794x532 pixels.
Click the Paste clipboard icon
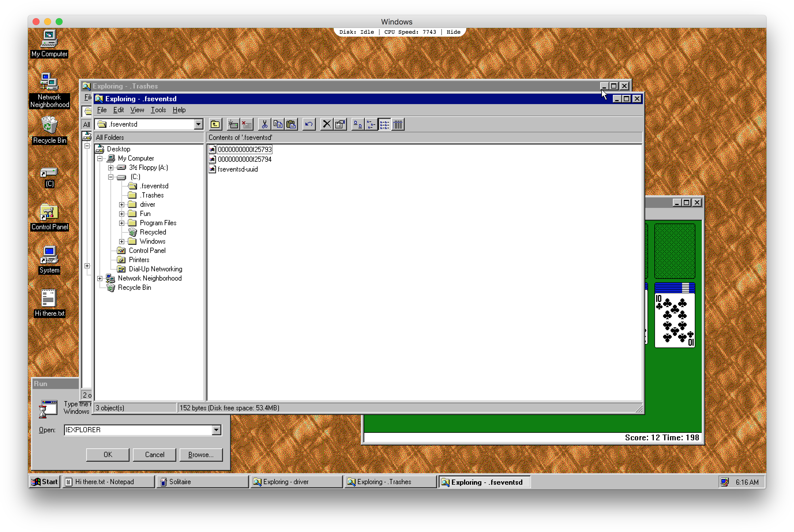coord(291,125)
